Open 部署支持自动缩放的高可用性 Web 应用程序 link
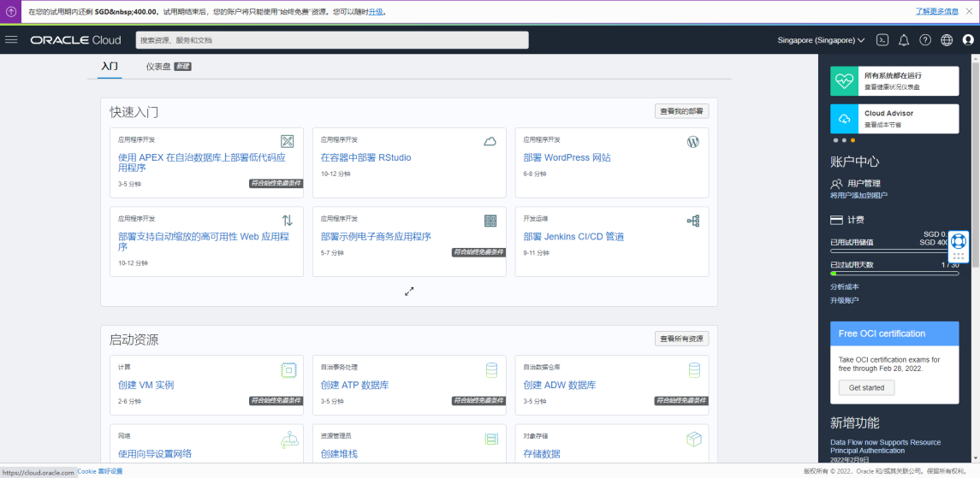This screenshot has width=980, height=478. (x=204, y=242)
